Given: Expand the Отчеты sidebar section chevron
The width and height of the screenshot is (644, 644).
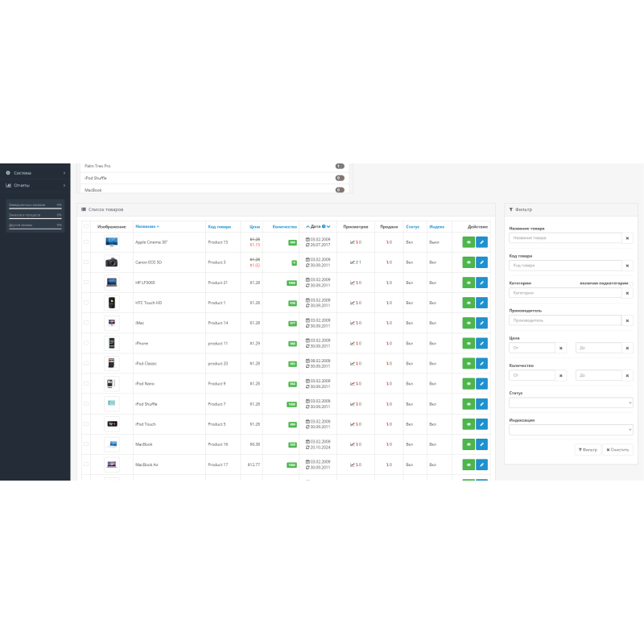Looking at the screenshot, I should tap(64, 186).
